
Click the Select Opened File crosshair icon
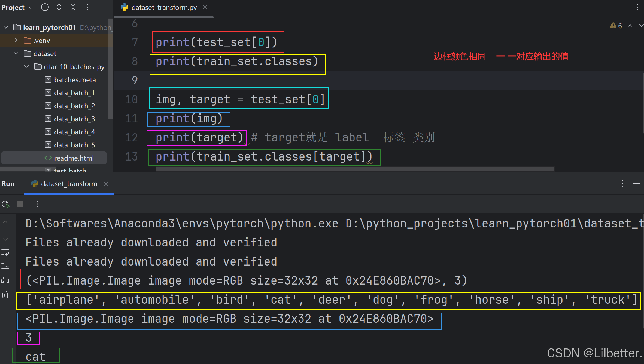pyautogui.click(x=45, y=7)
